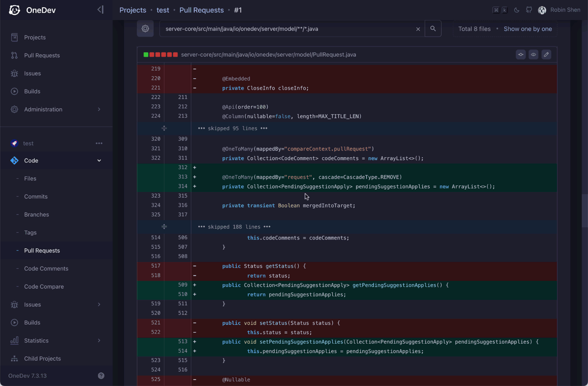Open diff options gear button

click(145, 29)
